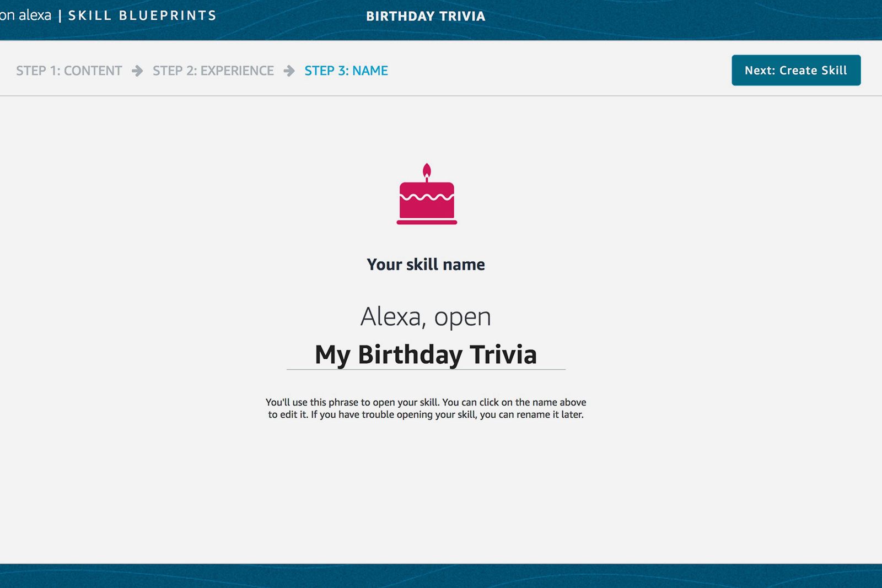Edit the My Birthday Trivia name field
Image resolution: width=882 pixels, height=588 pixels.
[x=426, y=354]
